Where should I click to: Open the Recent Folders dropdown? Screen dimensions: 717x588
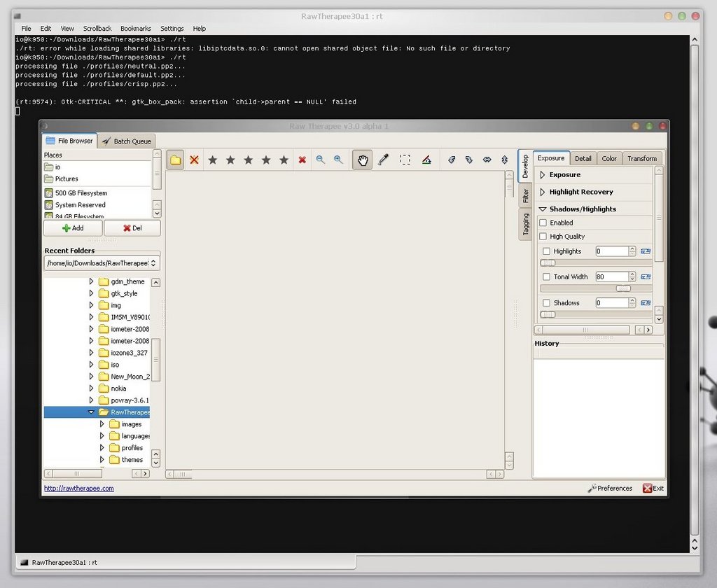coord(102,263)
